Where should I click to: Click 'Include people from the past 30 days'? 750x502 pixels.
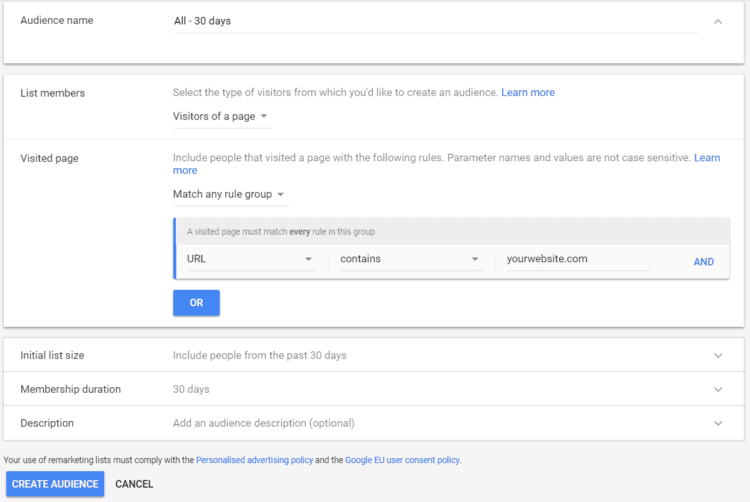pyautogui.click(x=259, y=355)
